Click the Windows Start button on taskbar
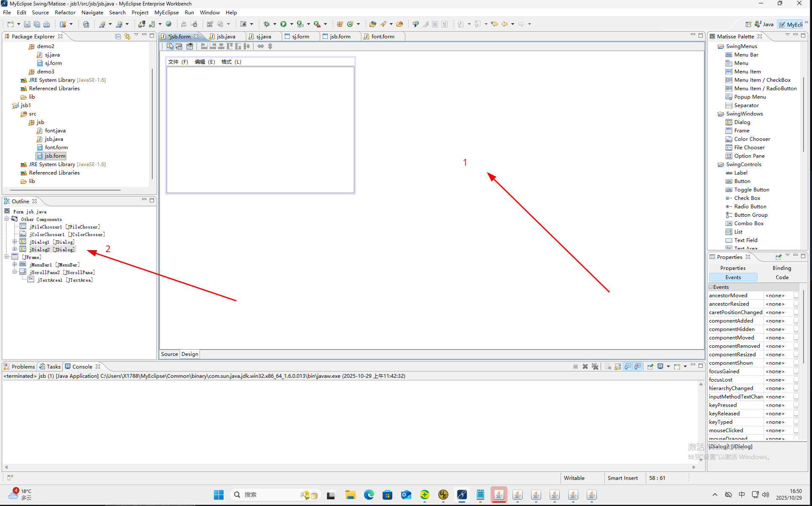This screenshot has width=812, height=506. pyautogui.click(x=219, y=495)
